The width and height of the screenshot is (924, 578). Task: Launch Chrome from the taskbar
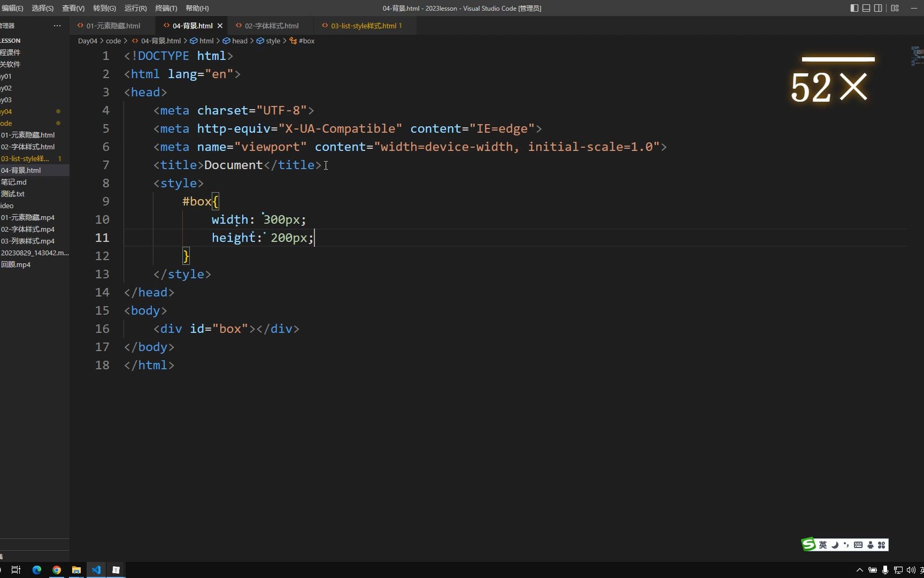[56, 569]
